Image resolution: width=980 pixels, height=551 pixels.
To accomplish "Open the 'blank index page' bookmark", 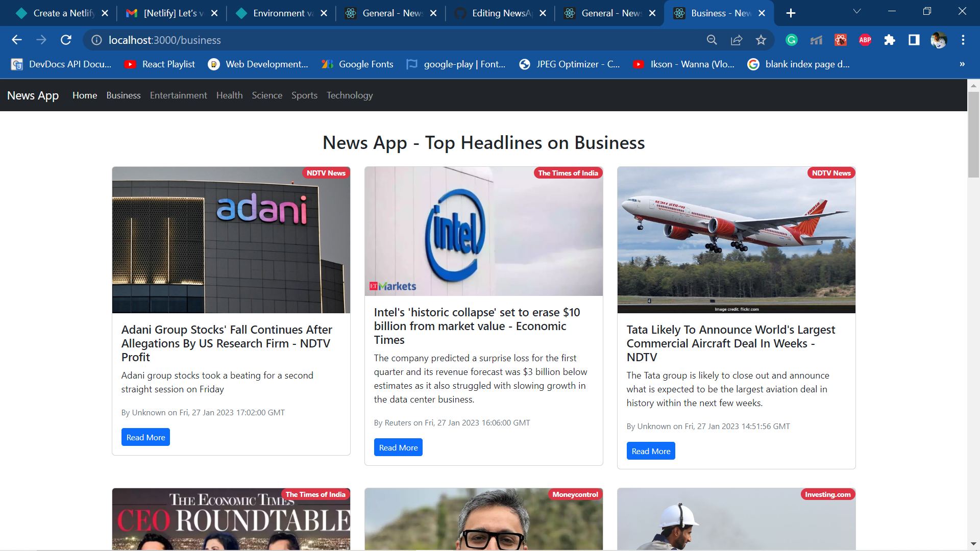I will point(799,64).
